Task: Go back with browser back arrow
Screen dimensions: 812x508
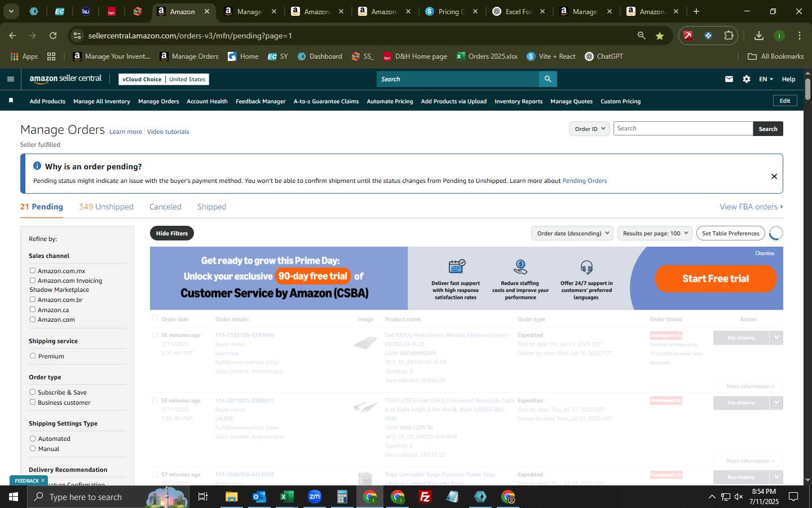Action: coord(12,36)
